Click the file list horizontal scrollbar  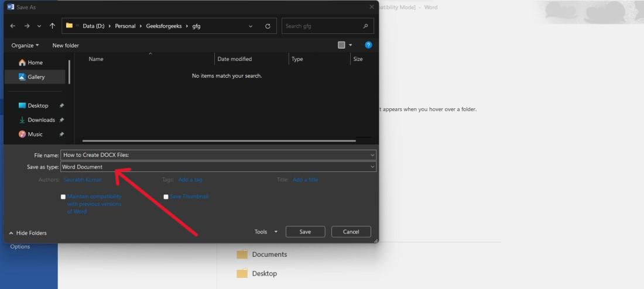(220, 141)
